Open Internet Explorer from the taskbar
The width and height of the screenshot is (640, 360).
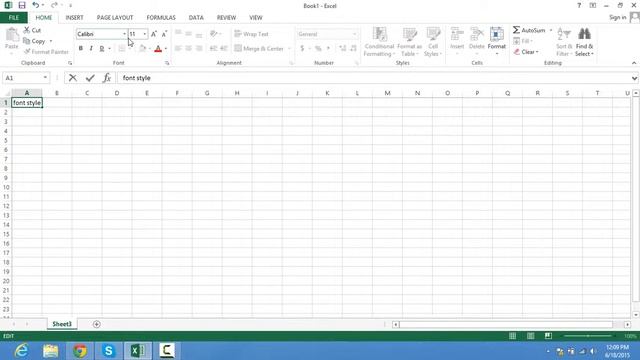21,351
